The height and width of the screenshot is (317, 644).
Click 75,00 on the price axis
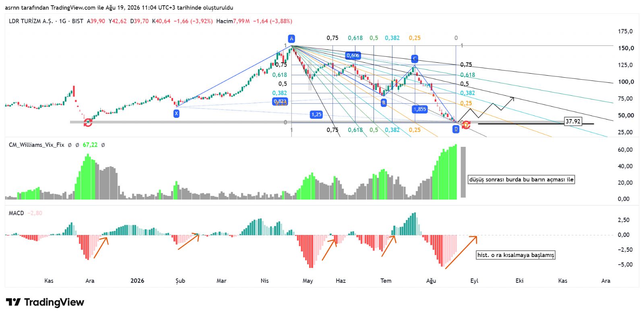pos(625,99)
